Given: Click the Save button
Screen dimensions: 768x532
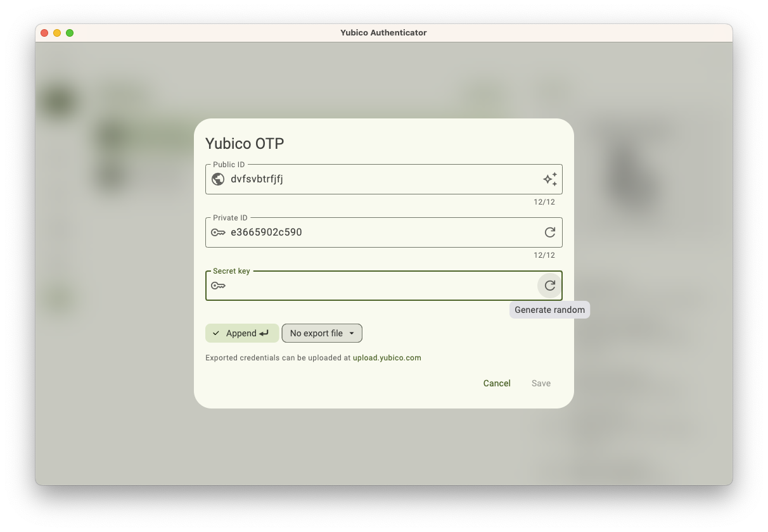Looking at the screenshot, I should [541, 383].
